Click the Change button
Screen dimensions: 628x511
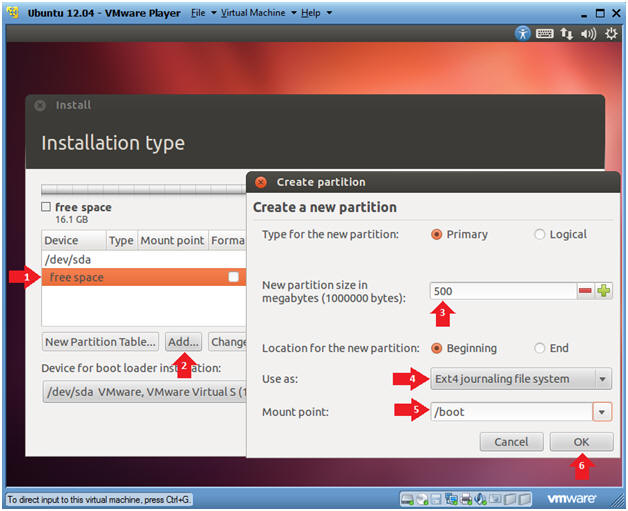227,342
